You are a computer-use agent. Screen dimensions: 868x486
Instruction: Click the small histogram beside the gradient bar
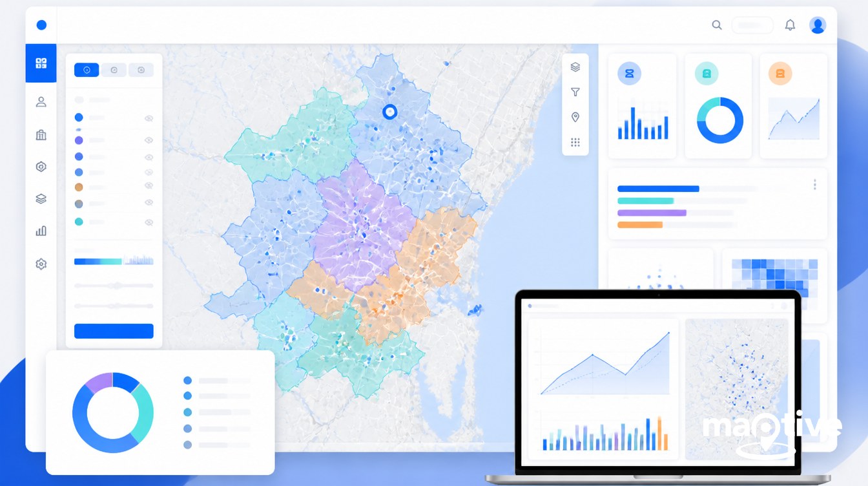pos(138,260)
